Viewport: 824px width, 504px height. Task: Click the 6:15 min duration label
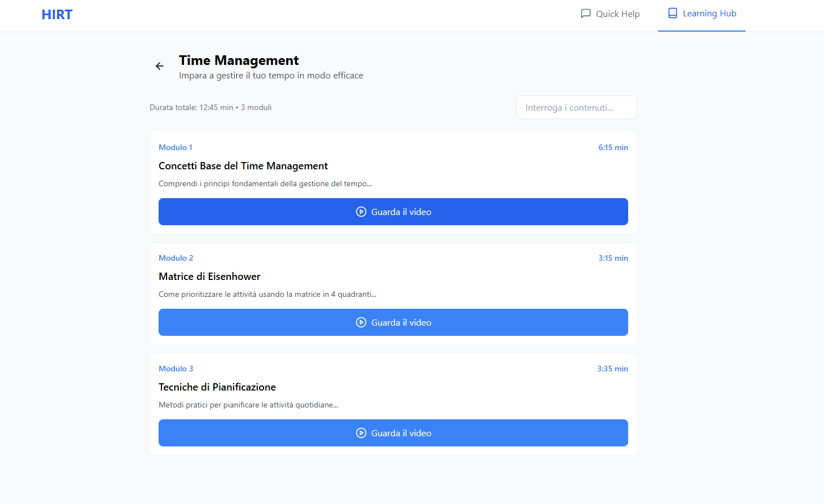pyautogui.click(x=613, y=147)
